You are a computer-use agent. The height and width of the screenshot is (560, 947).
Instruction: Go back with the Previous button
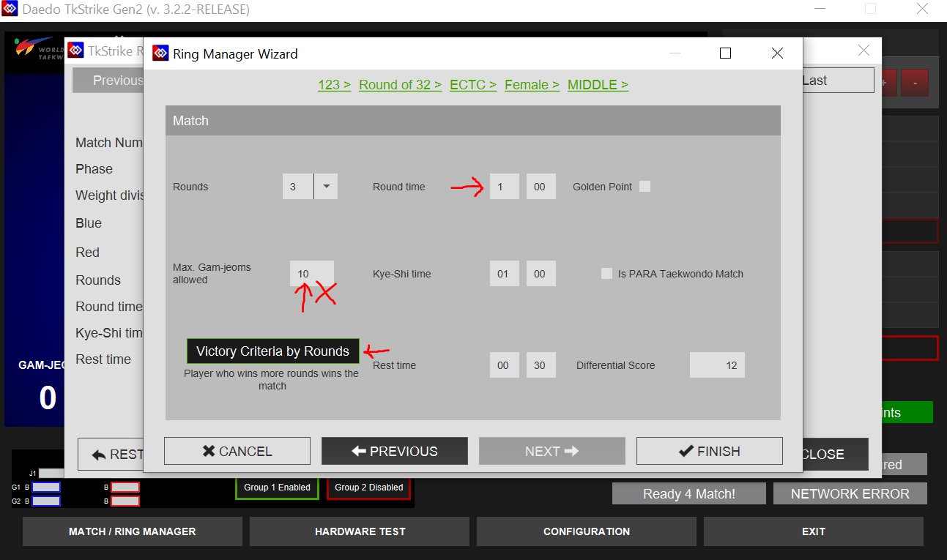(x=394, y=451)
